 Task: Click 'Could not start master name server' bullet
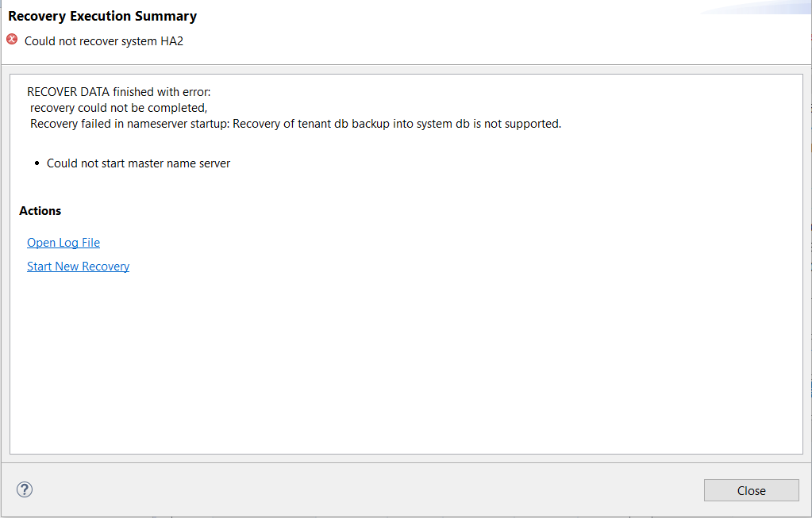pos(138,163)
